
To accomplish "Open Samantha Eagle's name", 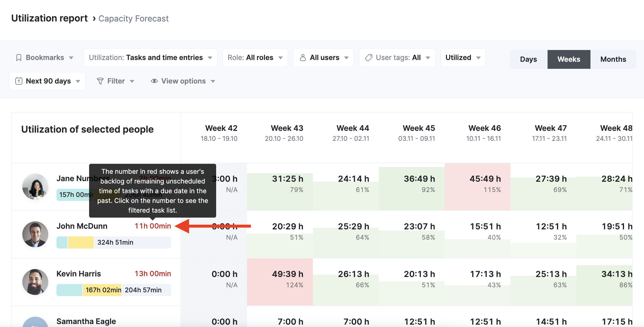I will click(86, 321).
